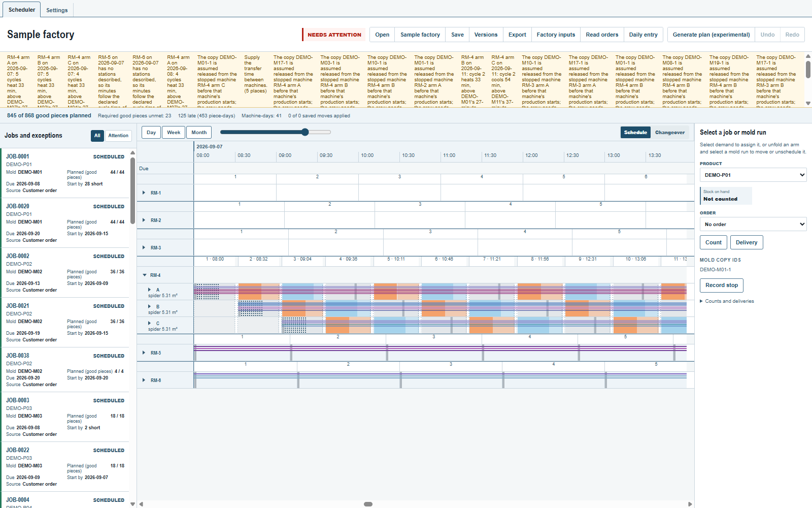Select the Month view
The image size is (812, 508).
199,133
